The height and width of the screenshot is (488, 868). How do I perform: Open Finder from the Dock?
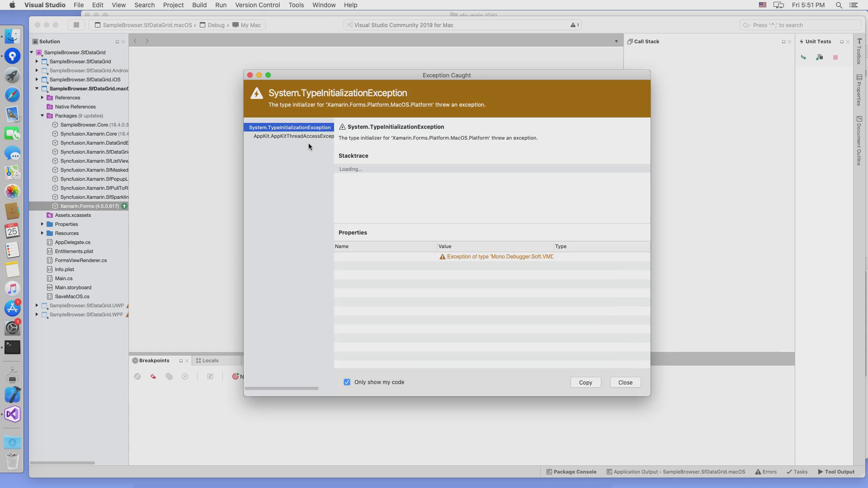(x=13, y=36)
